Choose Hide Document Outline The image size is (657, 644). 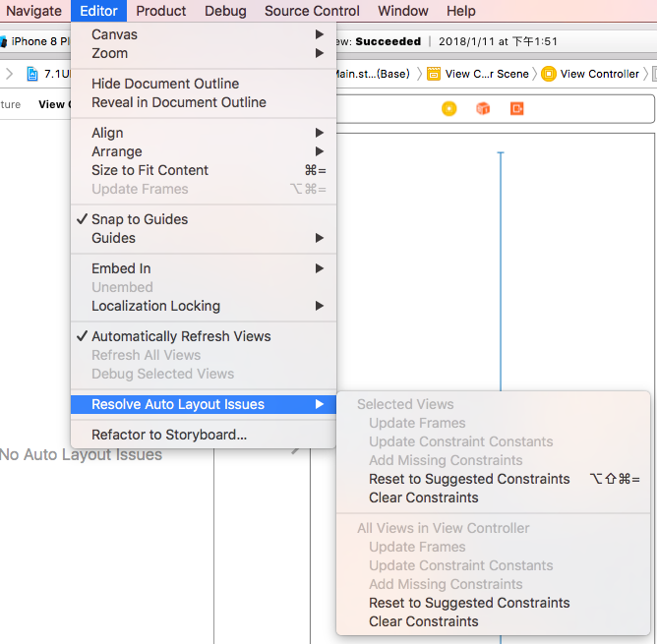(165, 84)
